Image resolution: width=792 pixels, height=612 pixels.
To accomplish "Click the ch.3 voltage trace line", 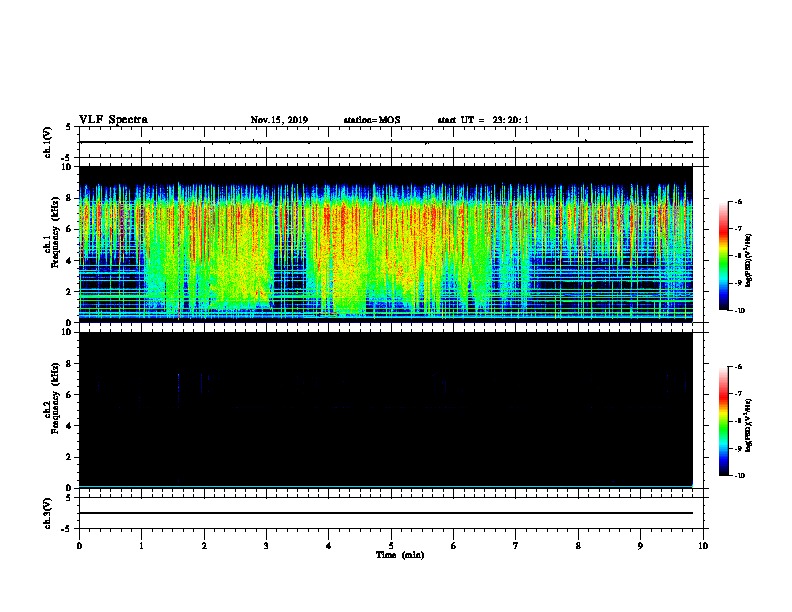I will pos(385,513).
